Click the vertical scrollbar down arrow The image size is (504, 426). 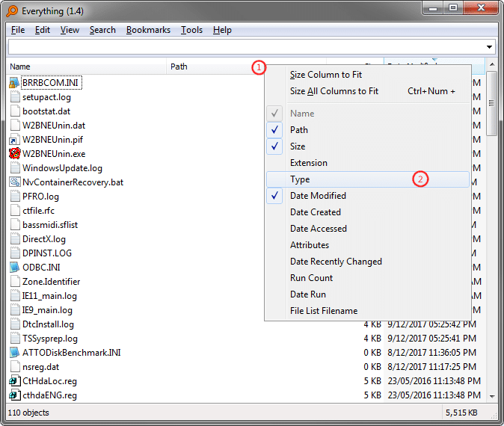click(491, 395)
